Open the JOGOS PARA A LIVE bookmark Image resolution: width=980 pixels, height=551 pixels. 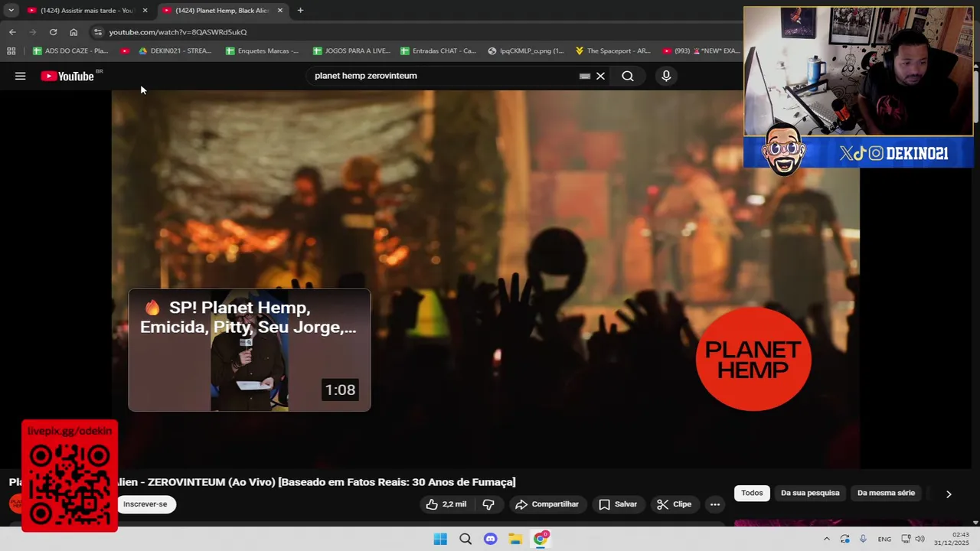[x=351, y=51]
